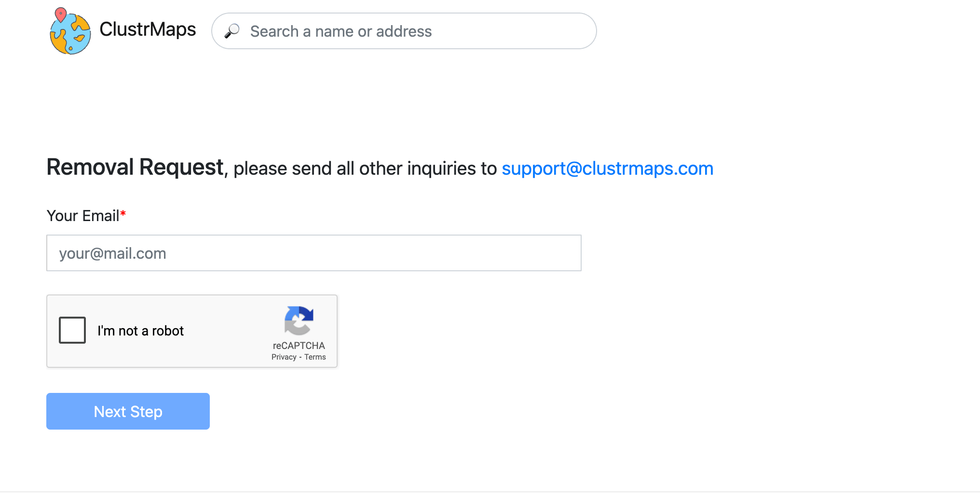Click the "please send all other inquiries to" text
The image size is (980, 502).
(365, 168)
